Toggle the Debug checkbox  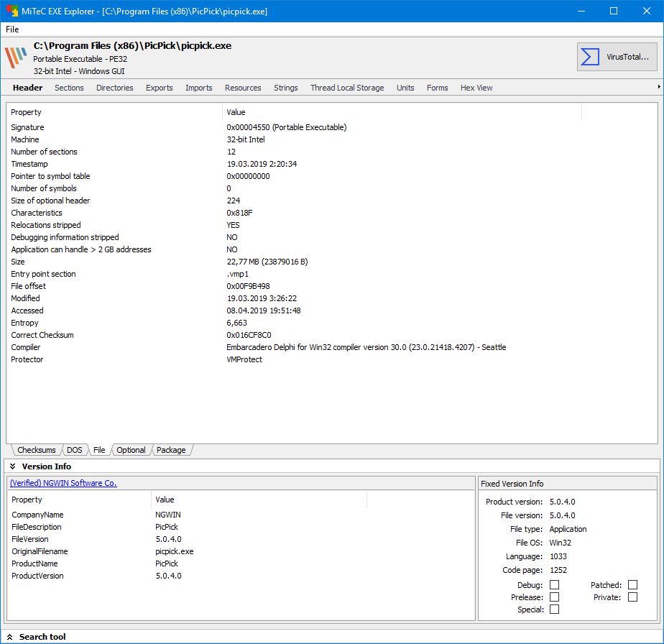coord(554,585)
